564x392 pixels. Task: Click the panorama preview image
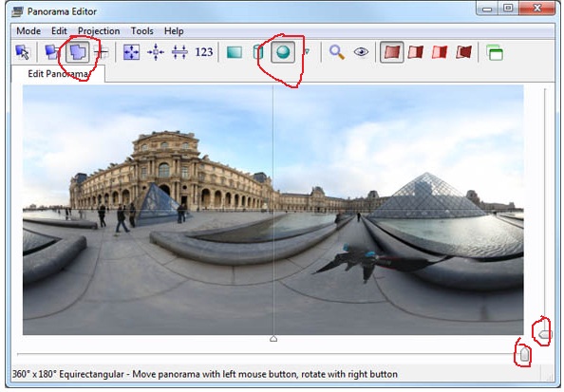[273, 210]
